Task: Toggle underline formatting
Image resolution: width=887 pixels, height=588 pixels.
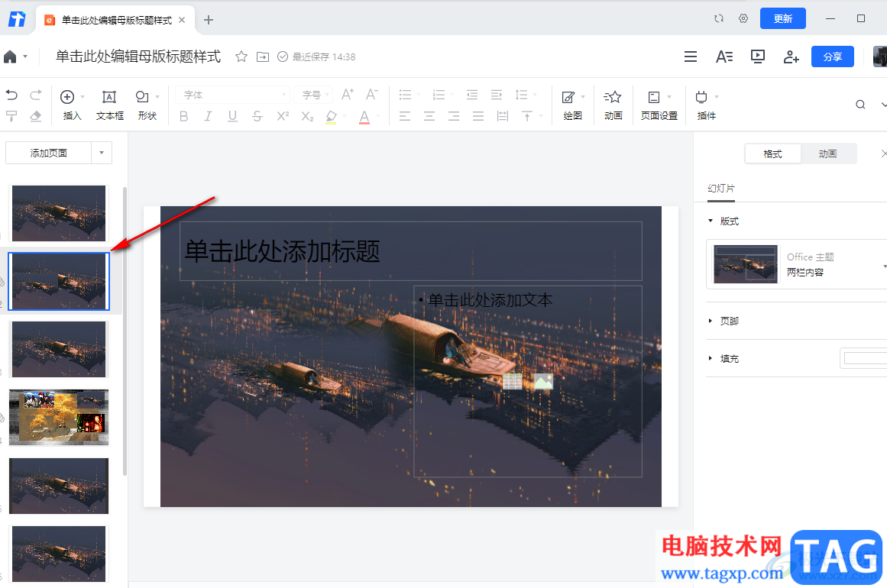Action: [232, 117]
